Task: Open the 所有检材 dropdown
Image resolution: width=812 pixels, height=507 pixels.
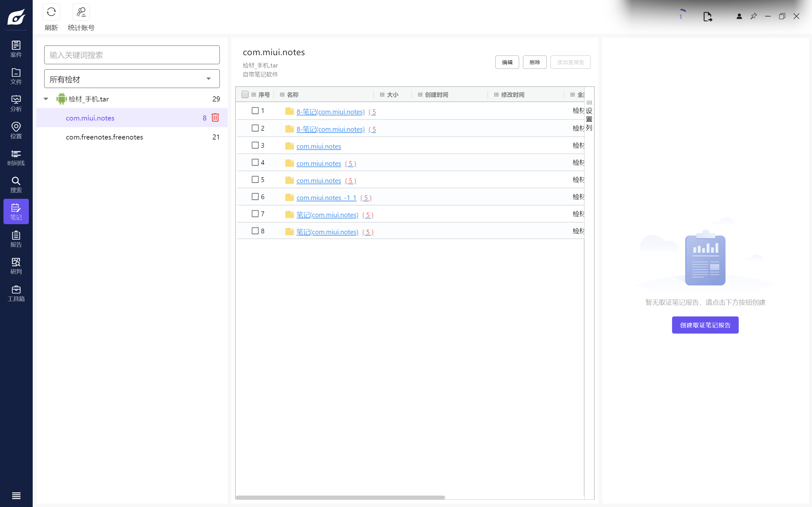Action: click(132, 79)
